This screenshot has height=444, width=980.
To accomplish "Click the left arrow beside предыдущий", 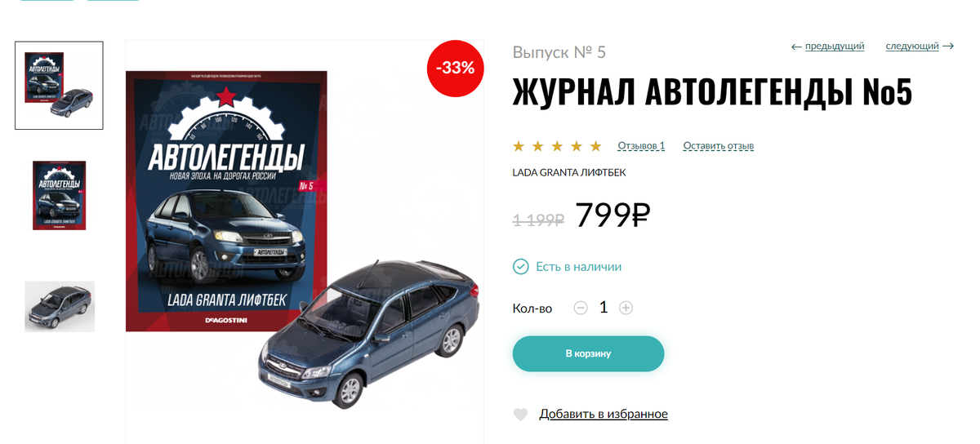I will pyautogui.click(x=796, y=47).
